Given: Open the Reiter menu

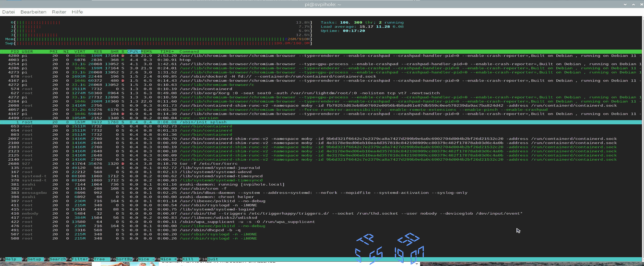Looking at the screenshot, I should (x=59, y=12).
